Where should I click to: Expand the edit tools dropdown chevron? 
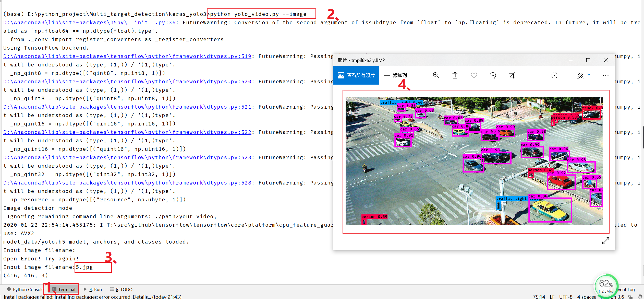click(x=589, y=75)
